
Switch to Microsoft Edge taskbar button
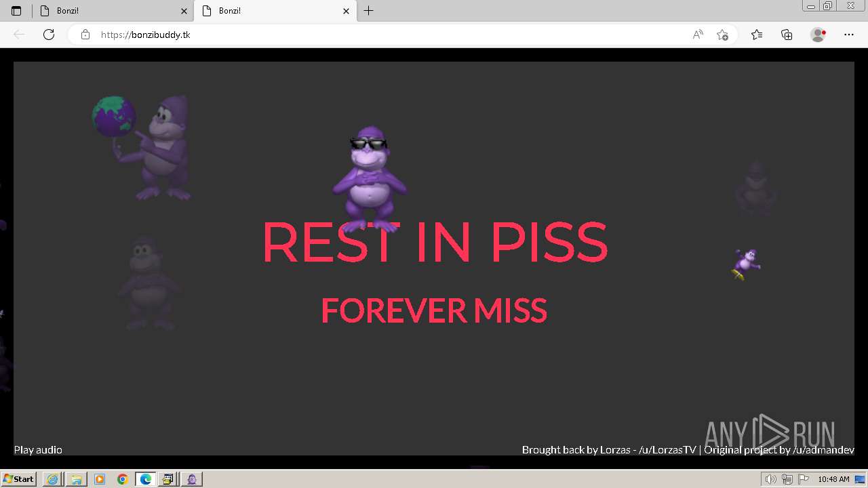(146, 479)
